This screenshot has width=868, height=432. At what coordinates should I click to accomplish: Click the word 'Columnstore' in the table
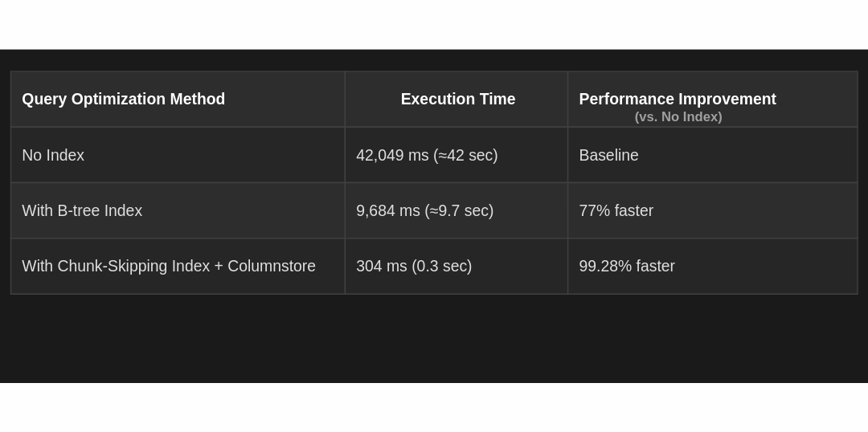[x=272, y=266]
